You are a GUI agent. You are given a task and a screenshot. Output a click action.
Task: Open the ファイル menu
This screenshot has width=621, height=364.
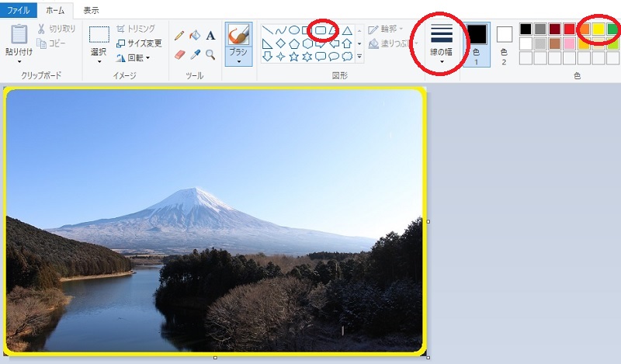pos(18,11)
